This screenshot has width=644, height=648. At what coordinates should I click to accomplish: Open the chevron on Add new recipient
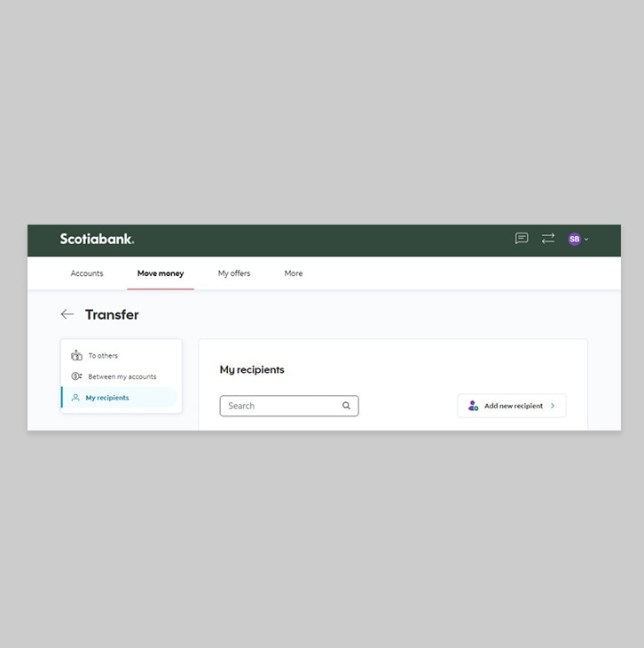[553, 406]
